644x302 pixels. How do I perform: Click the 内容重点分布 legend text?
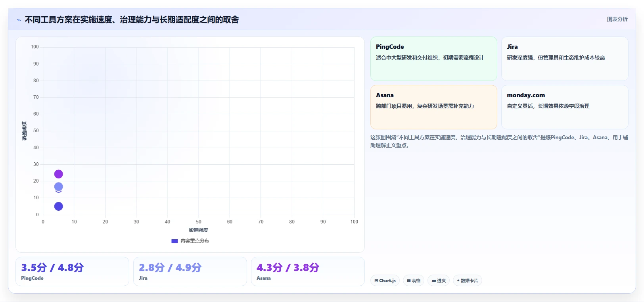pyautogui.click(x=195, y=241)
